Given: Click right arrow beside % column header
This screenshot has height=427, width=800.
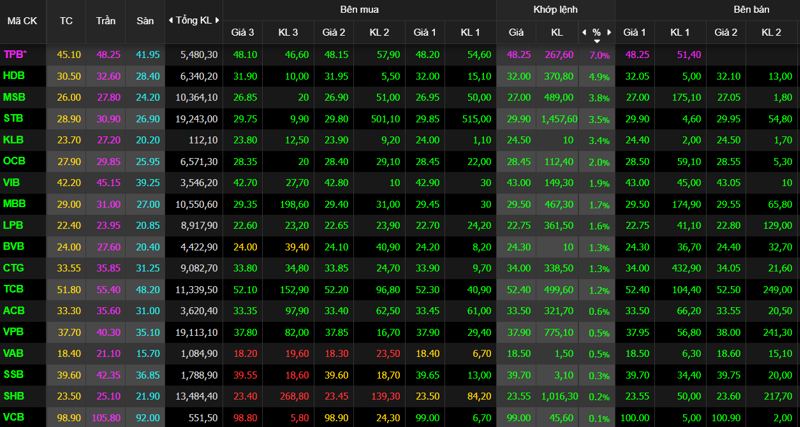Looking at the screenshot, I should [x=608, y=32].
